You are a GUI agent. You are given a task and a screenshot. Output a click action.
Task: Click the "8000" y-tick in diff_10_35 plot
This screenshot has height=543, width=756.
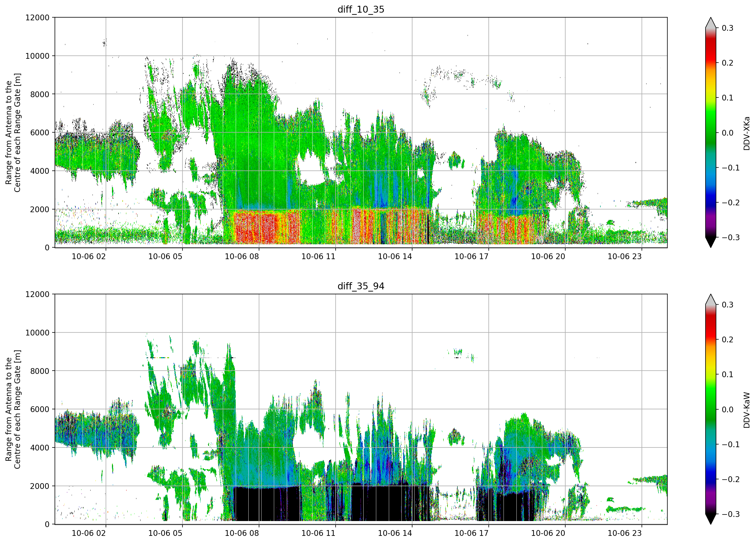(40, 94)
